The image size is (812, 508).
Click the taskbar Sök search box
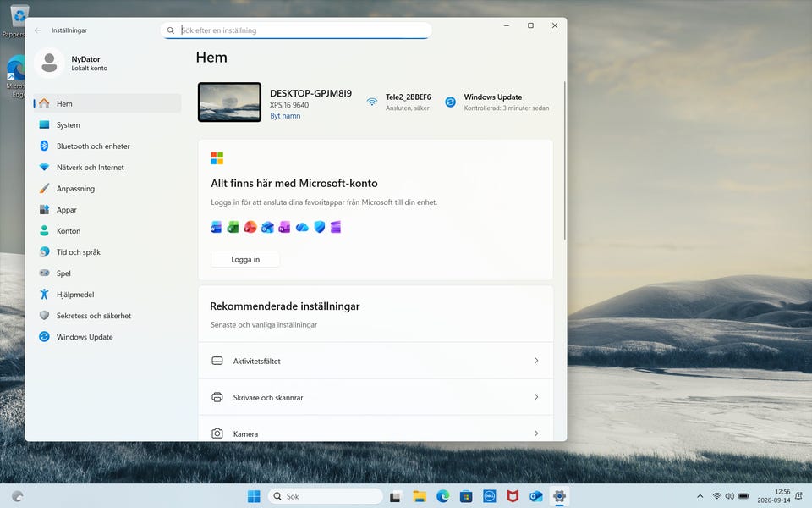pyautogui.click(x=325, y=497)
